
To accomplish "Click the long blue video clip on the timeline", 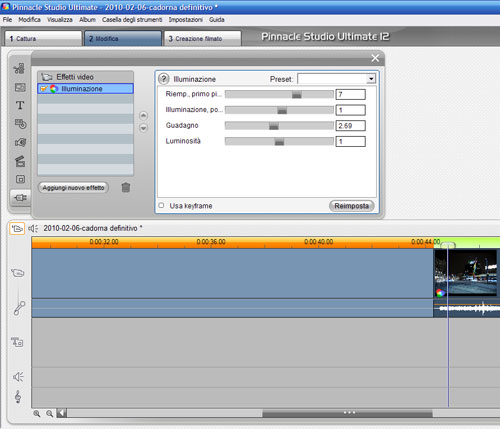I will coord(232,273).
